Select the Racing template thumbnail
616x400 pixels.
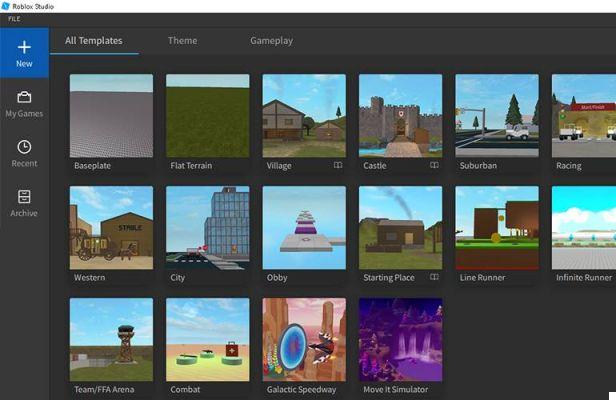[x=584, y=116]
